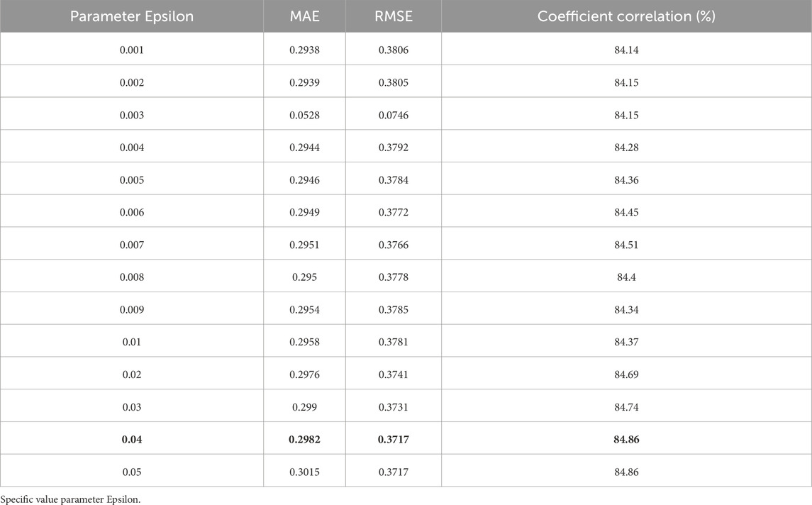Click the bold MAE value 0.2982
Screen dimensions: 812x505
click(304, 439)
